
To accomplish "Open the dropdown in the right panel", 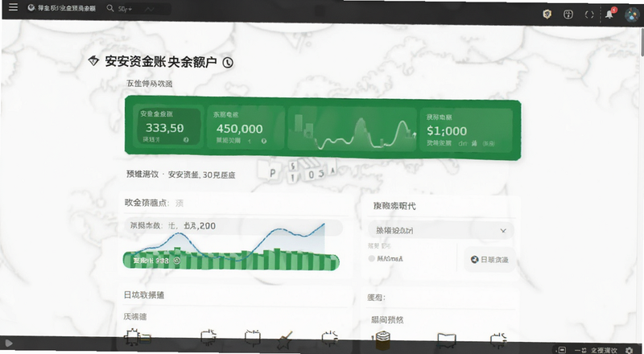I will pyautogui.click(x=440, y=230).
